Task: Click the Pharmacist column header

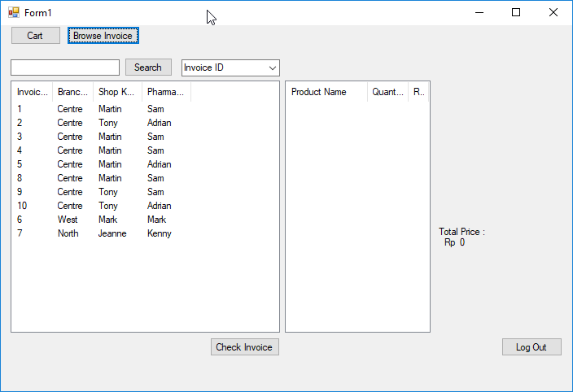Action: click(165, 92)
